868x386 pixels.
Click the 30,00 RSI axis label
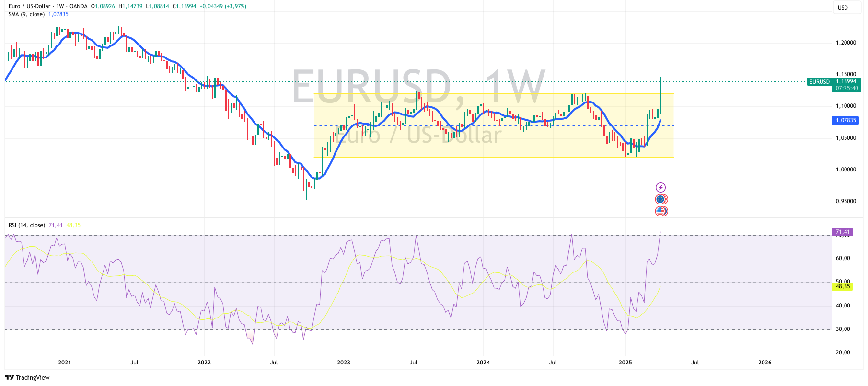pyautogui.click(x=843, y=329)
